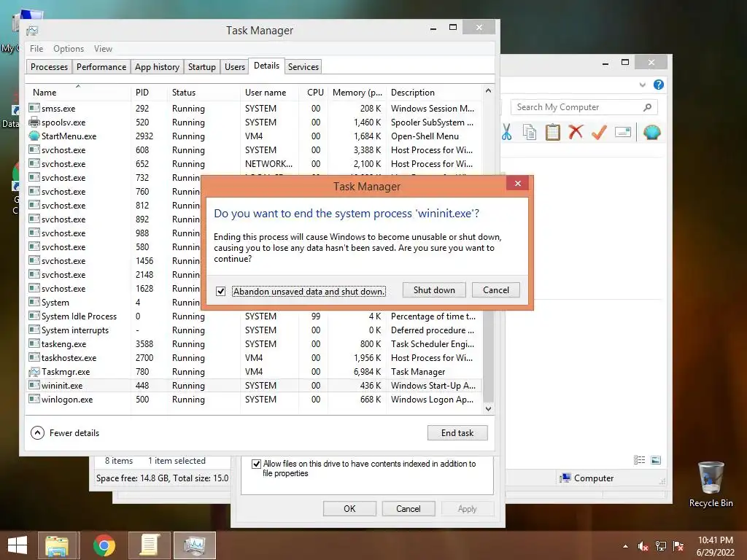Click the muted volume tray icon

643,546
